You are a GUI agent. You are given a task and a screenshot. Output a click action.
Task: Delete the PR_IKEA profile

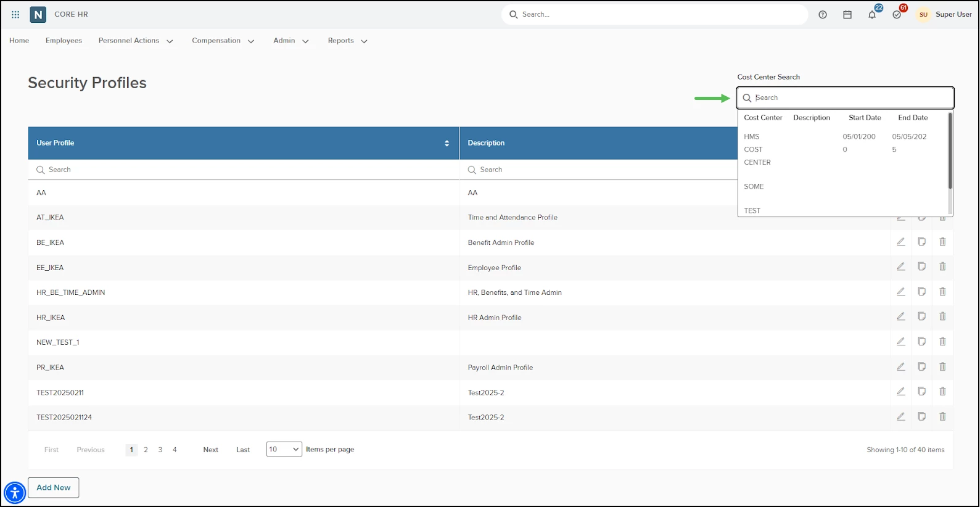point(942,366)
